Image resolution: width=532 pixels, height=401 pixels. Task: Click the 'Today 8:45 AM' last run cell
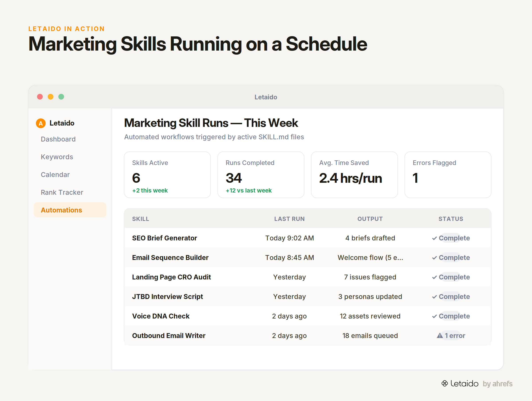pyautogui.click(x=289, y=258)
